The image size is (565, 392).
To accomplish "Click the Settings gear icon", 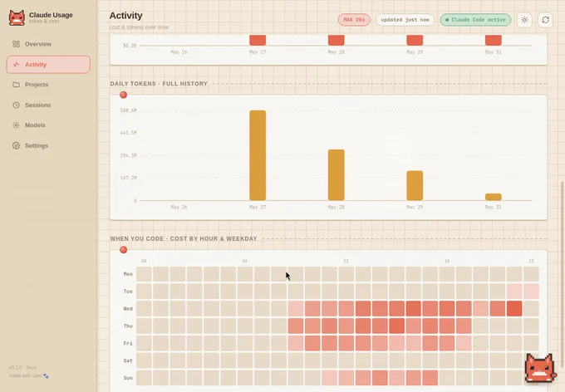I will click(x=17, y=145).
